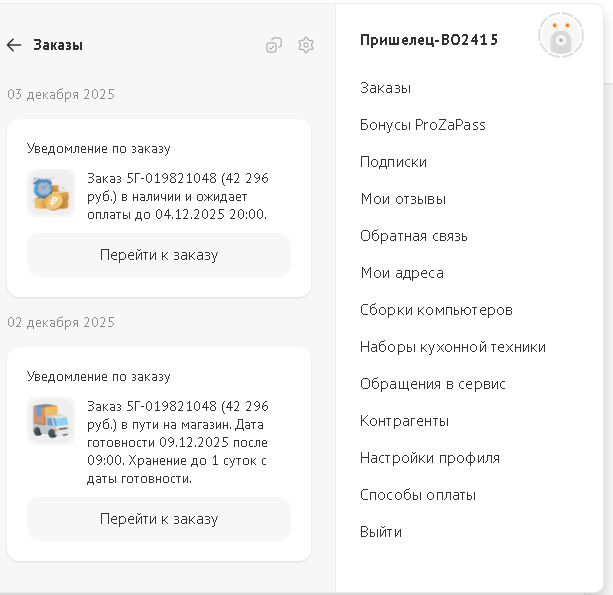Screen dimensions: 613x595
Task: Select Подписки from the profile menu
Action: [393, 162]
